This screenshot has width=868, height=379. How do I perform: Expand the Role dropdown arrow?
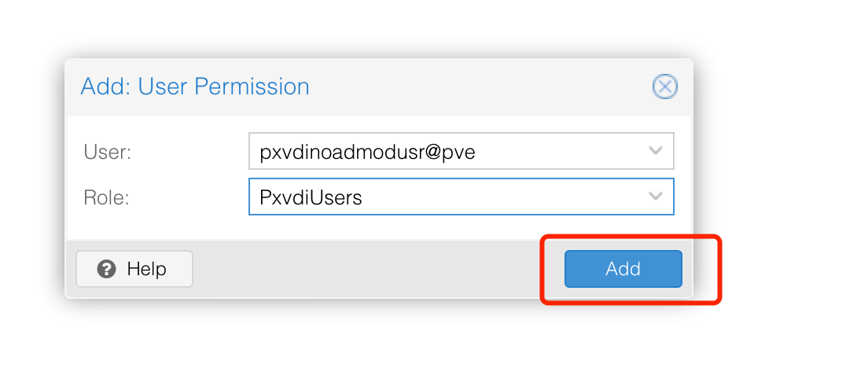coord(656,196)
